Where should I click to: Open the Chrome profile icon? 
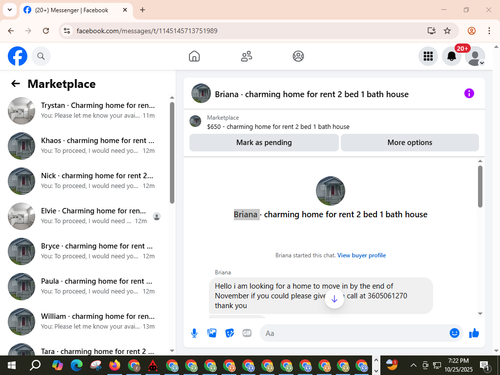coord(471,31)
